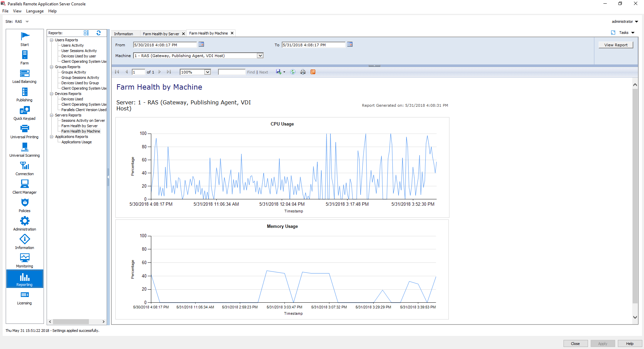The width and height of the screenshot is (644, 349).
Task: Click the To date input field
Action: click(x=313, y=45)
